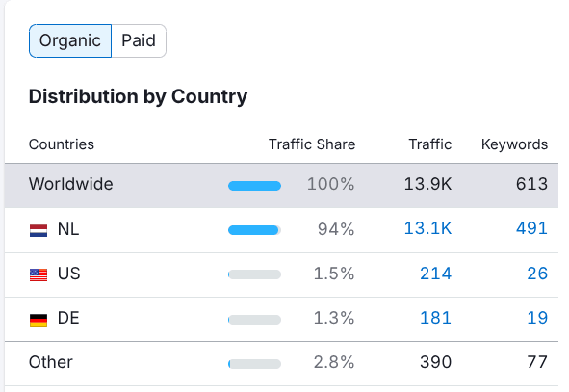569x392 pixels.
Task: Open US traffic value 214
Action: pyautogui.click(x=435, y=274)
